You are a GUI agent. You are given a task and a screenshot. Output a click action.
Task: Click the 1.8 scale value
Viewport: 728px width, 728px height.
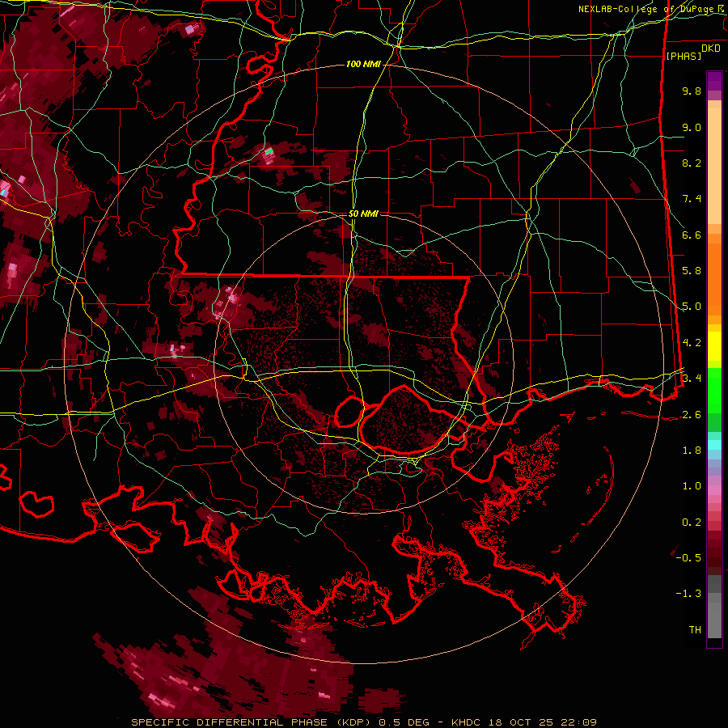(692, 451)
